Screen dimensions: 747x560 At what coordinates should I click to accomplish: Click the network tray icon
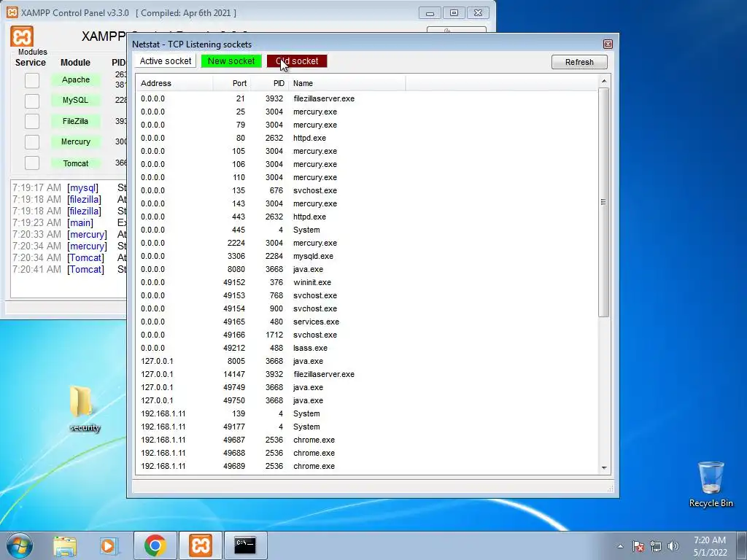(x=656, y=545)
